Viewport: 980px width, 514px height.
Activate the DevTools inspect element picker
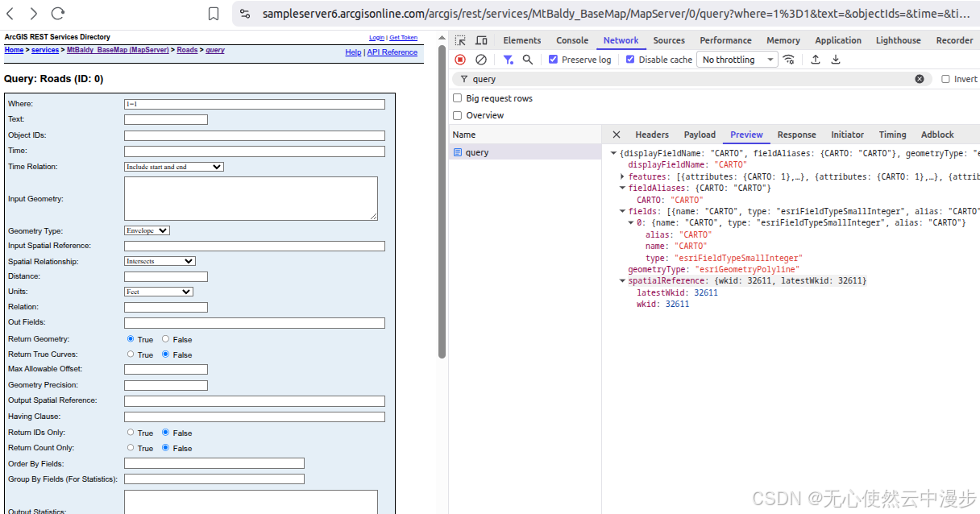[x=460, y=40]
